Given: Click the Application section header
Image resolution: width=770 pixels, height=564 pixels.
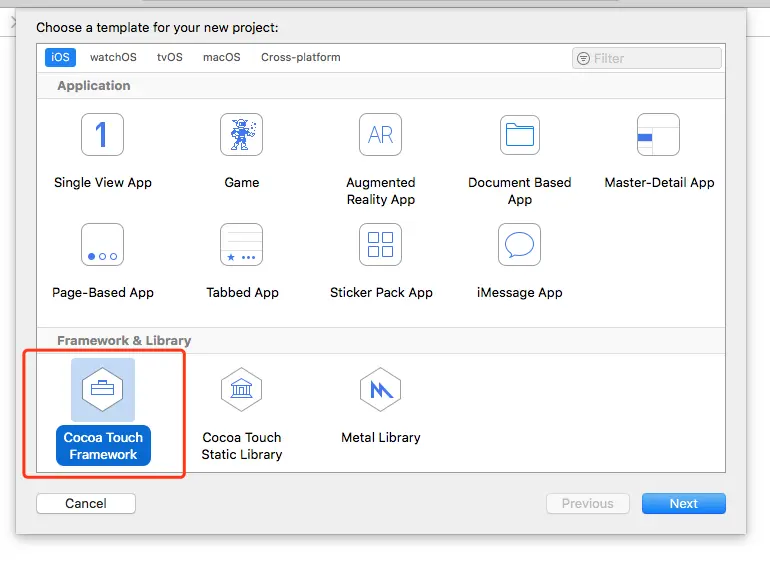Looking at the screenshot, I should tap(94, 85).
